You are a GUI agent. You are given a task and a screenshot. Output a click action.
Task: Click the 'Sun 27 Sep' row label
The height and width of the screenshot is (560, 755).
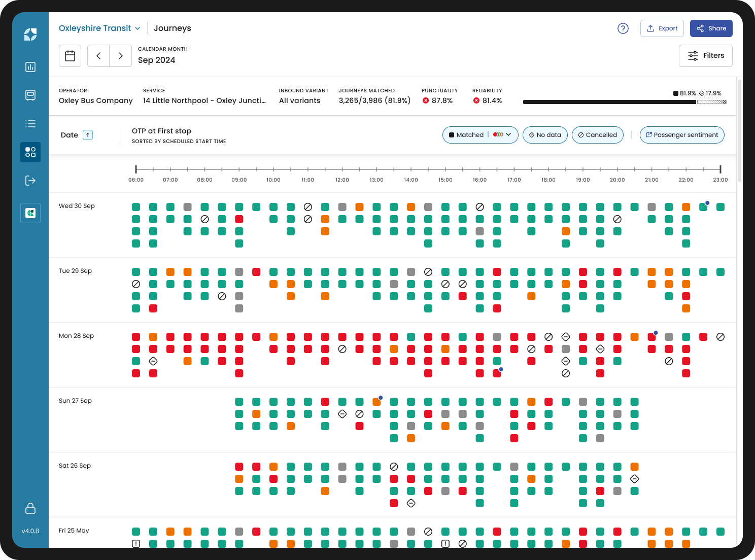[75, 401]
